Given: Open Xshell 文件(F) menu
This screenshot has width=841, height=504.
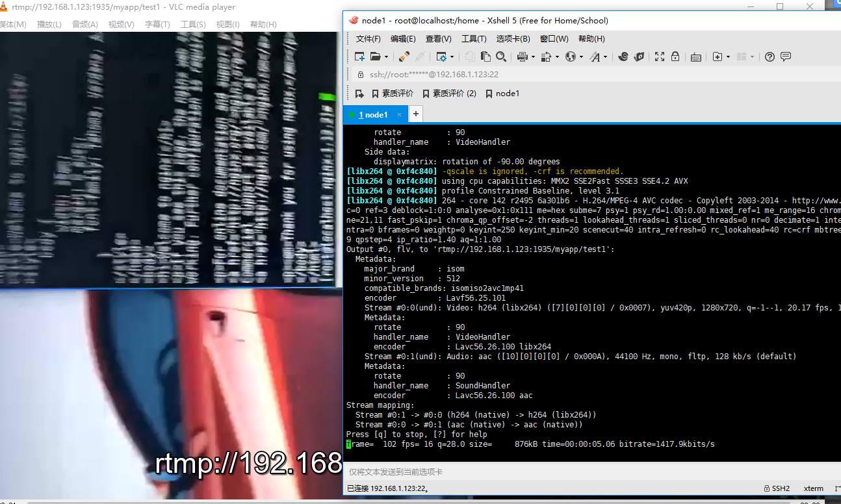Looking at the screenshot, I should point(369,39).
